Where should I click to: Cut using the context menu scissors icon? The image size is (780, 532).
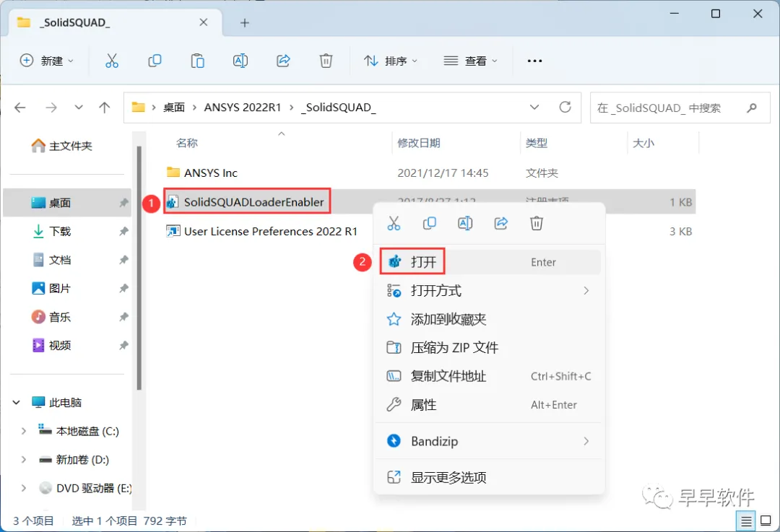[394, 223]
